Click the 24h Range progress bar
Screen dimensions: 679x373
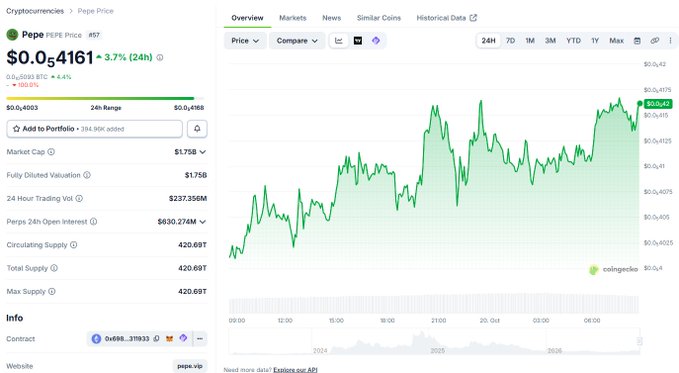pyautogui.click(x=105, y=98)
